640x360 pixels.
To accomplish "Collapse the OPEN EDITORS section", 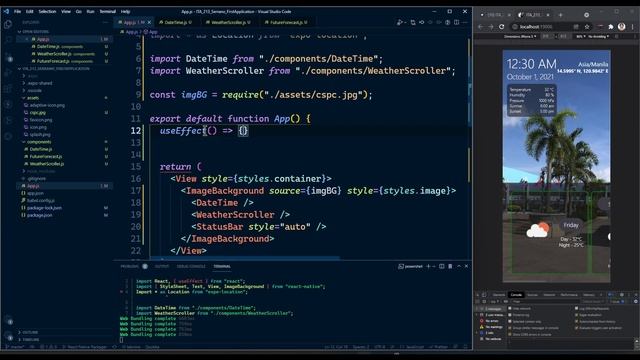I will tap(36, 31).
